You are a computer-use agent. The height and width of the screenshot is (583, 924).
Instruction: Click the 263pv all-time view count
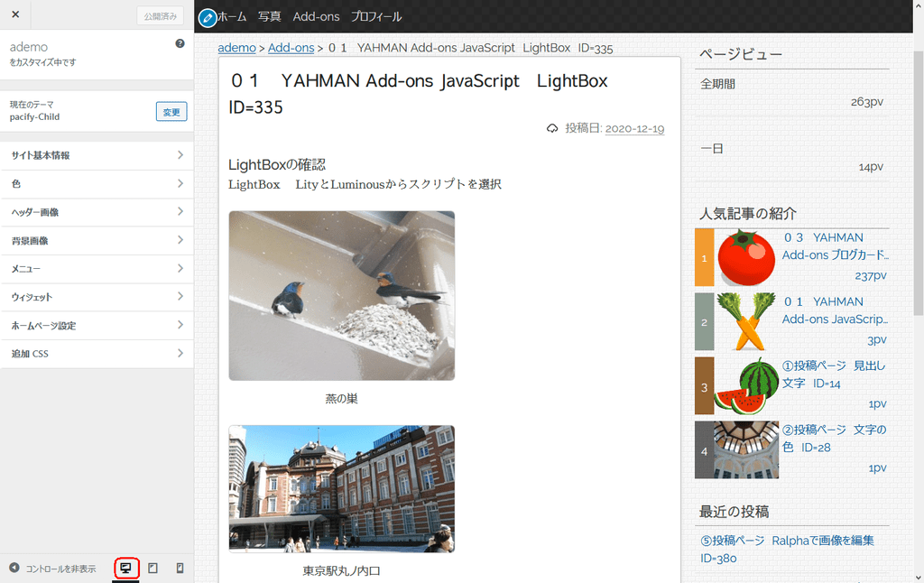[x=867, y=102]
